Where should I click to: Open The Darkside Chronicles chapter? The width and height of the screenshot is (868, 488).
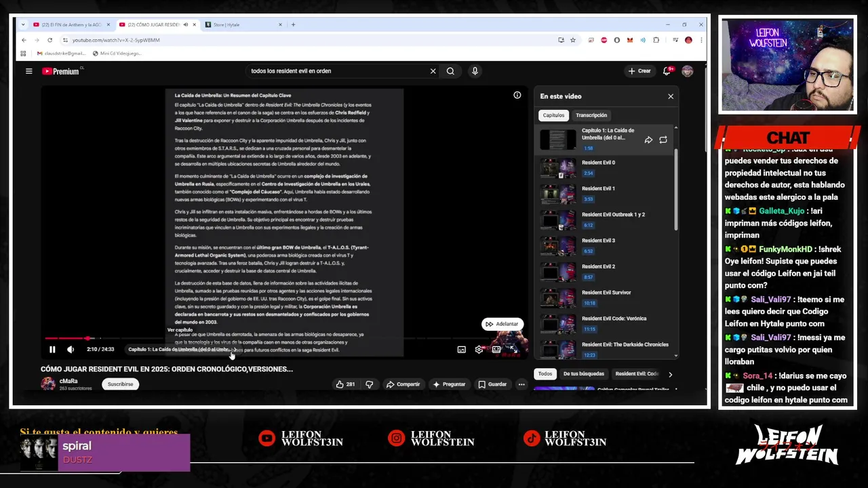click(605, 348)
